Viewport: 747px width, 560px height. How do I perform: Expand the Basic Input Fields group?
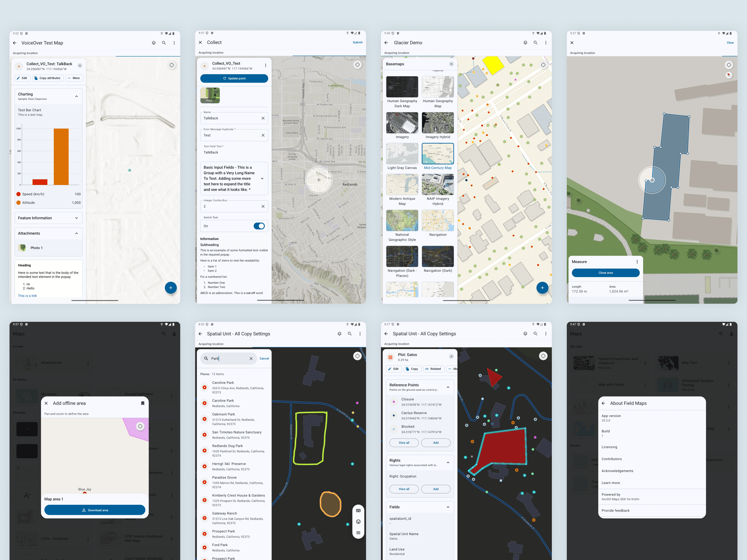(x=262, y=178)
